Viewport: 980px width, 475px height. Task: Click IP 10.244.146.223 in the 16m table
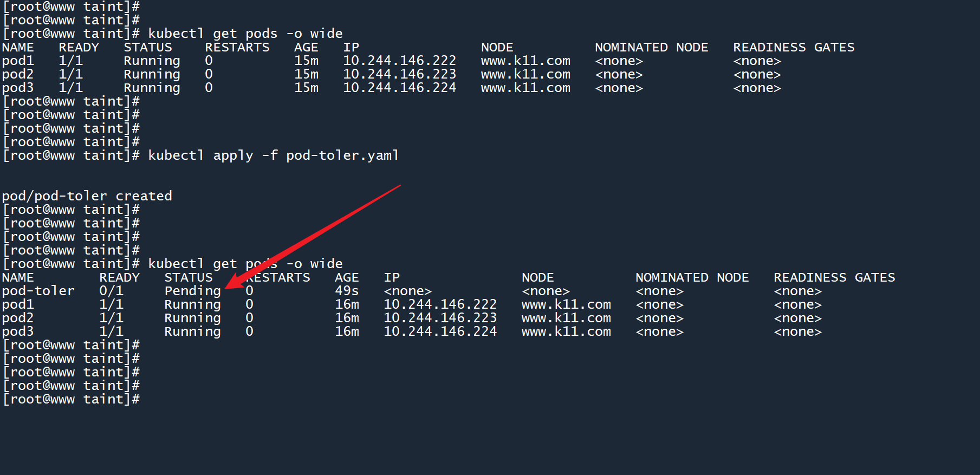pyautogui.click(x=440, y=318)
